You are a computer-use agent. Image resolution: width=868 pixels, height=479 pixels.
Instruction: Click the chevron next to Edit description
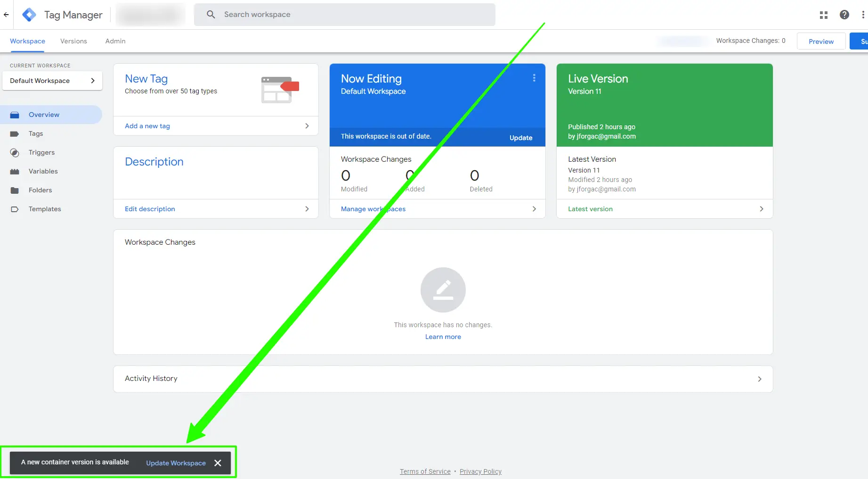[x=307, y=209]
